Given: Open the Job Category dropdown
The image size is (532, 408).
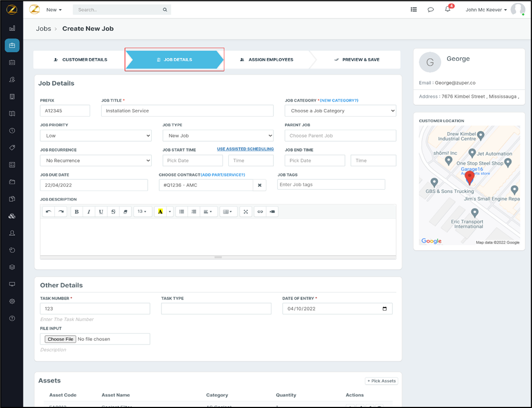Looking at the screenshot, I should [x=340, y=111].
